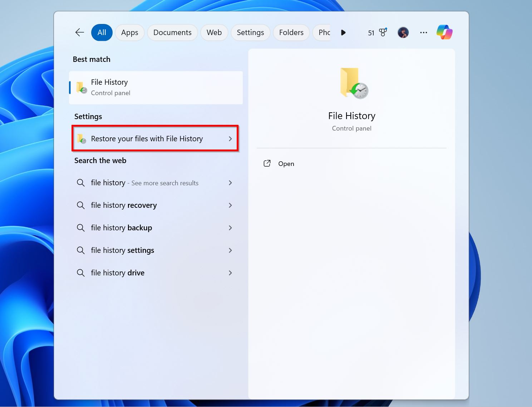
Task: Select the File History folder icon preview
Action: (x=351, y=83)
